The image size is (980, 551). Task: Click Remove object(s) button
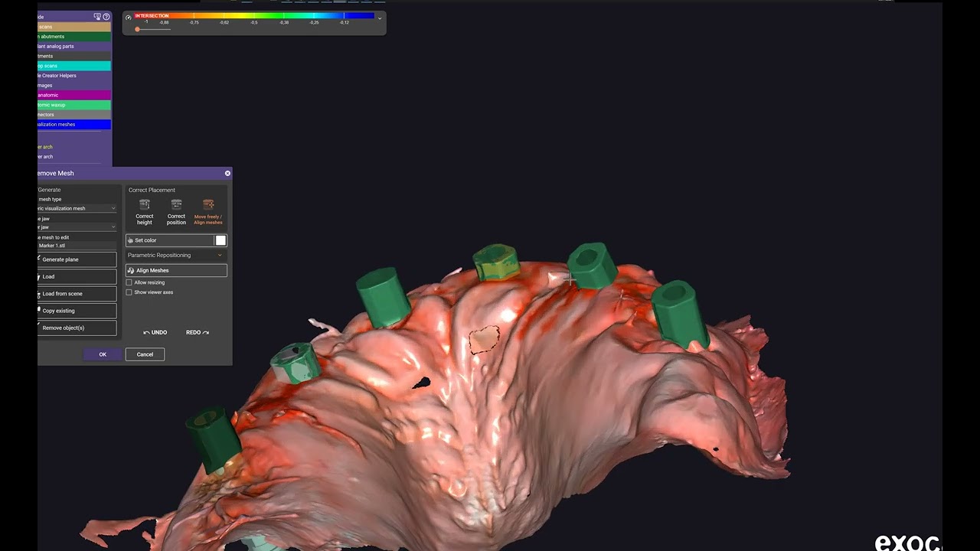(77, 328)
